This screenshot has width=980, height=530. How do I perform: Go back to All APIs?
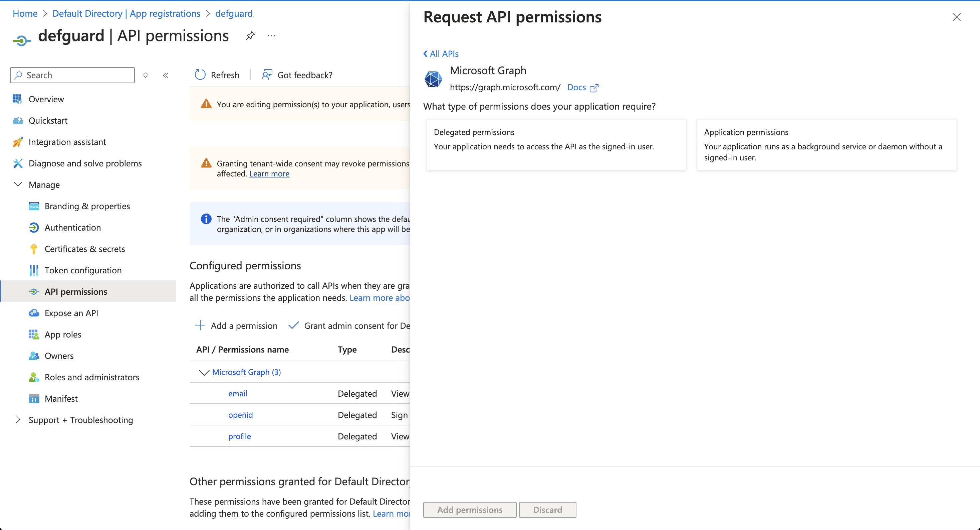pos(441,54)
